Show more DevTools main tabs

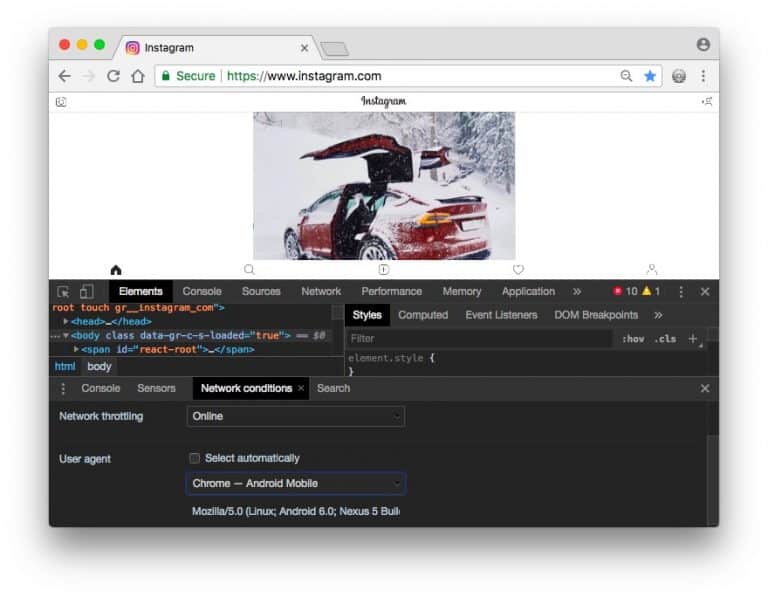[x=577, y=292]
